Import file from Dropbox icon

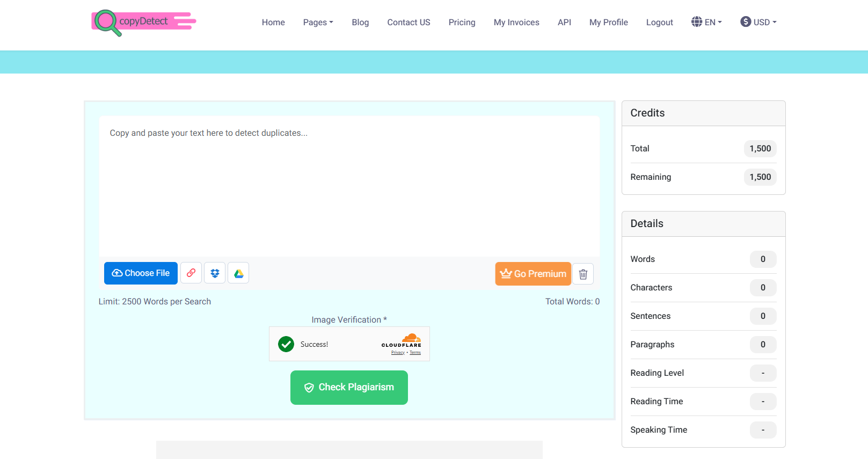coord(215,273)
